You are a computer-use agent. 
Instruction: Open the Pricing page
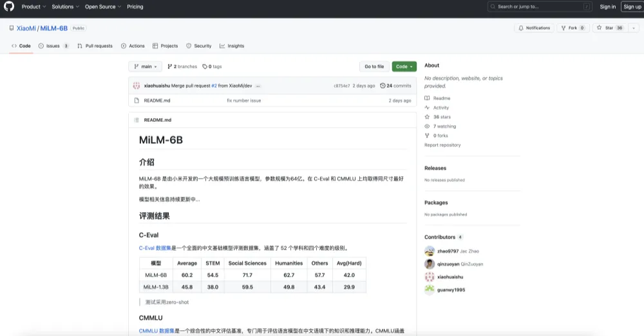click(x=135, y=6)
